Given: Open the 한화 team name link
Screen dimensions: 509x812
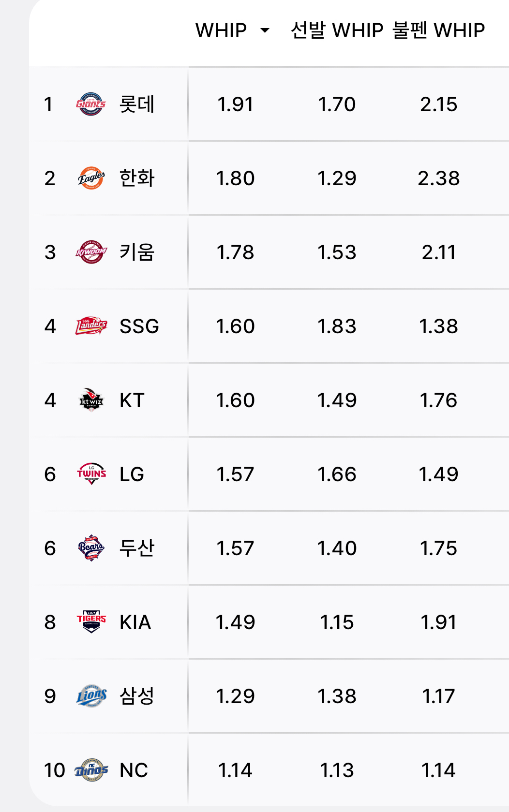Looking at the screenshot, I should click(x=137, y=178).
